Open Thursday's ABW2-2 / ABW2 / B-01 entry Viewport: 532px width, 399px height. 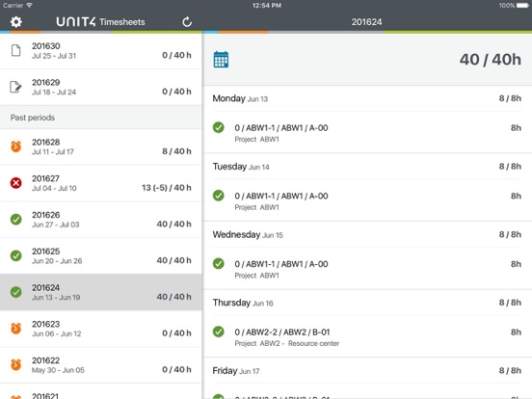click(x=367, y=336)
